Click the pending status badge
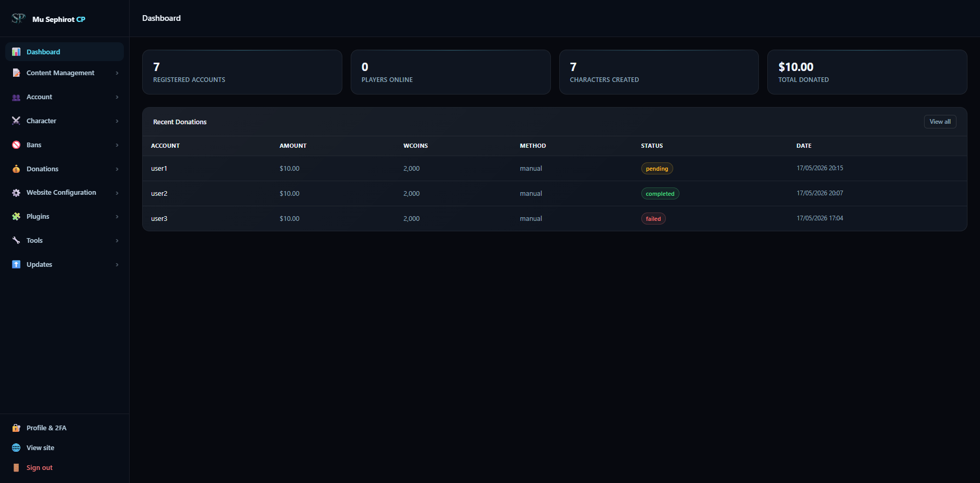 pyautogui.click(x=657, y=169)
